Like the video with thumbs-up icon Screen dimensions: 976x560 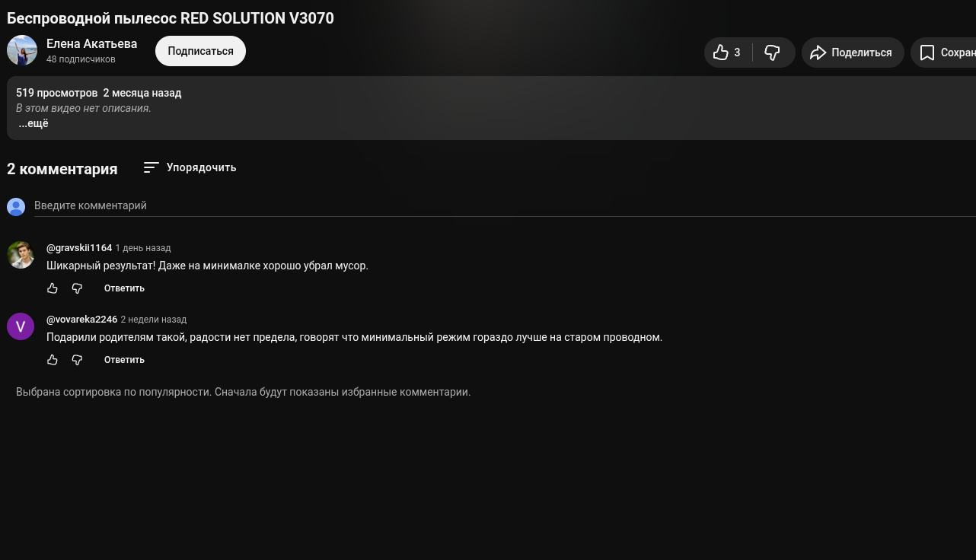721,52
